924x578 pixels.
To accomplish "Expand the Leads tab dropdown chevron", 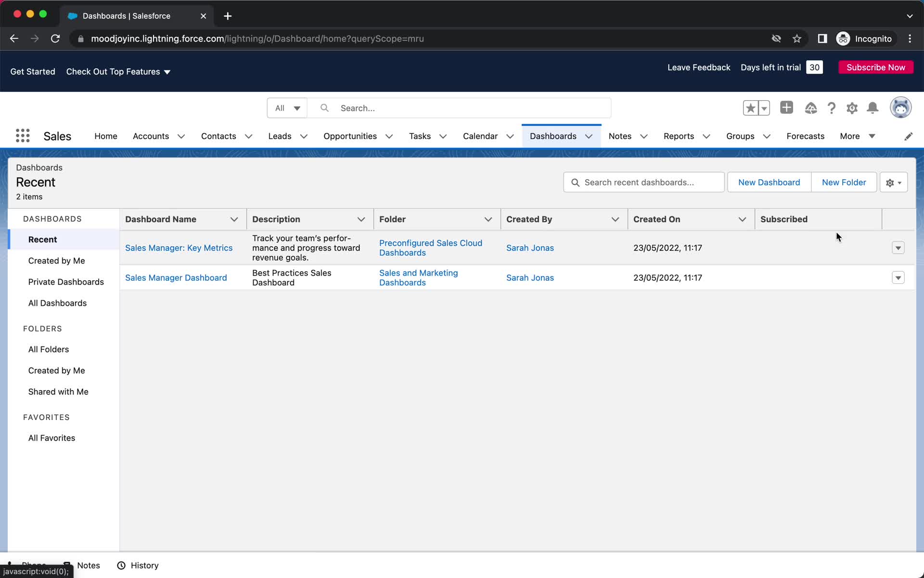I will tap(304, 136).
